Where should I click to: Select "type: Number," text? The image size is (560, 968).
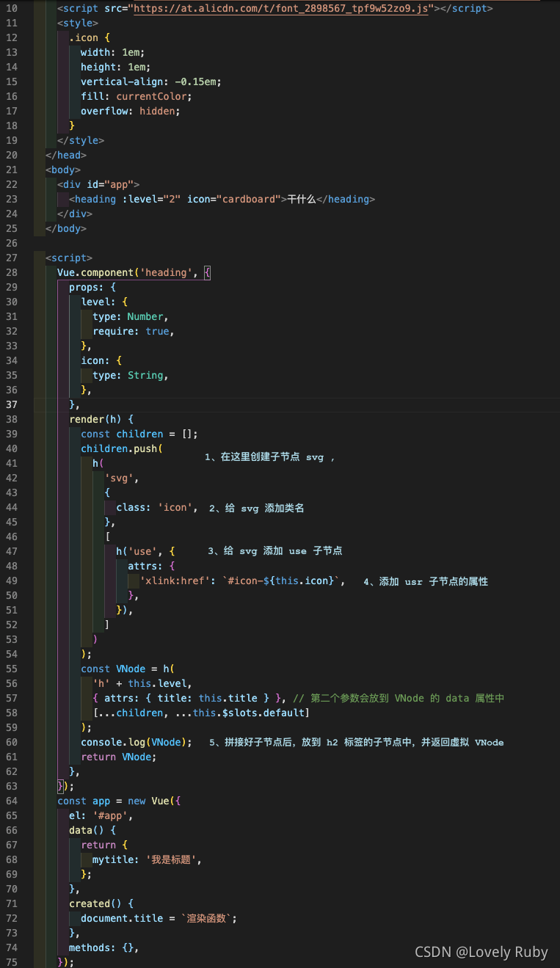point(131,316)
